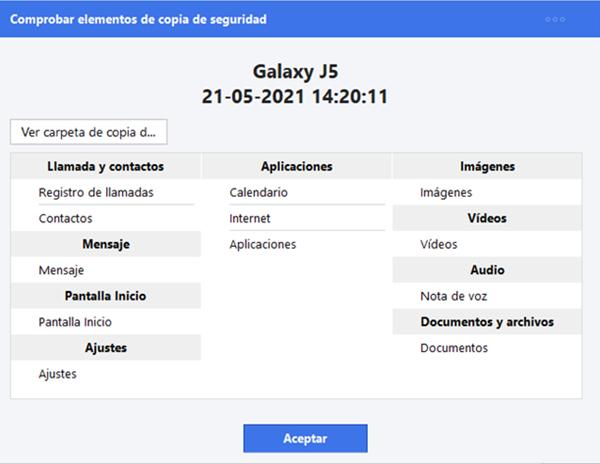Click the Mensaje section header

(106, 244)
